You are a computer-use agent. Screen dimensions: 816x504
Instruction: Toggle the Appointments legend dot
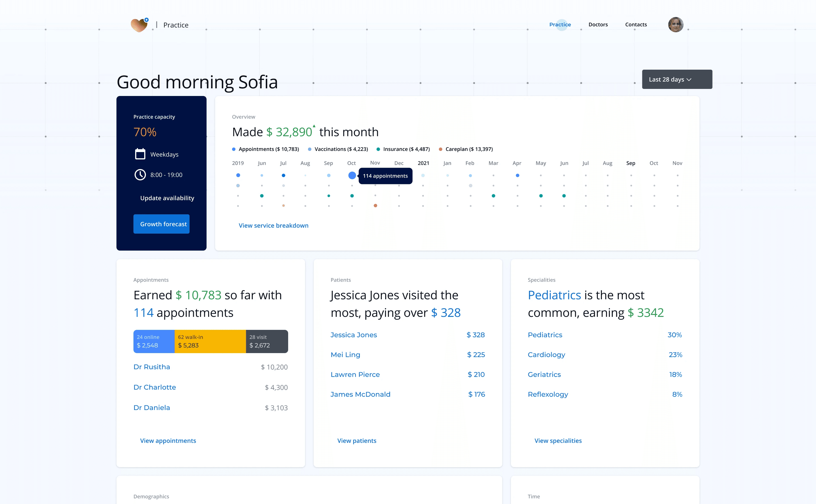[x=234, y=149]
